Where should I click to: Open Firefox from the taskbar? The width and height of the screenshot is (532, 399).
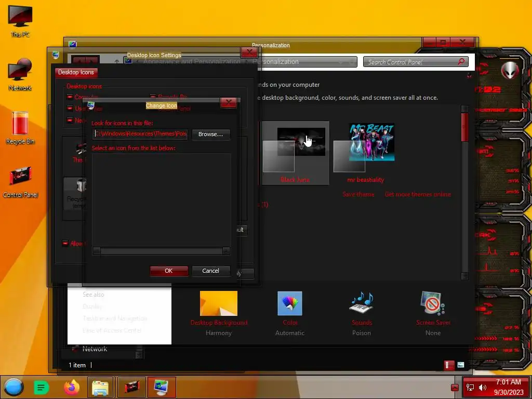[72, 387]
